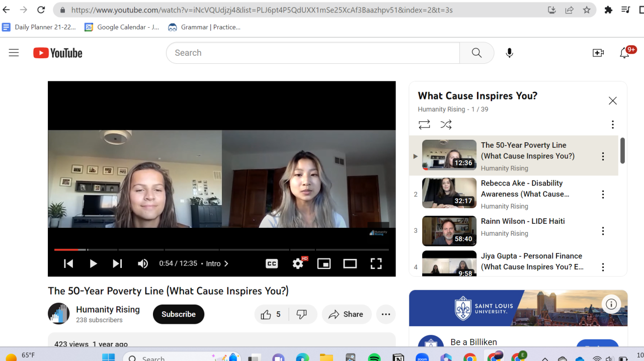Viewport: 644px width, 361px height.
Task: Open Humanity Rising under playlist title
Action: point(441,109)
